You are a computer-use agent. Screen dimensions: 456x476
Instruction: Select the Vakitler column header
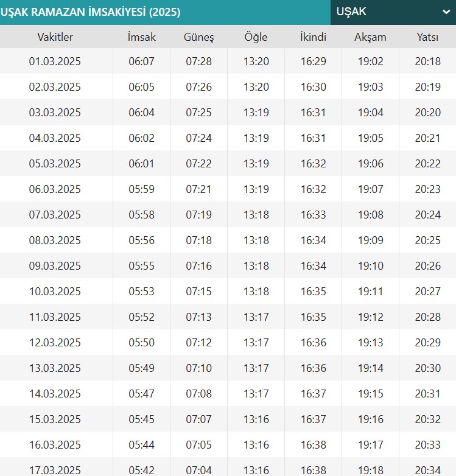[x=55, y=37]
